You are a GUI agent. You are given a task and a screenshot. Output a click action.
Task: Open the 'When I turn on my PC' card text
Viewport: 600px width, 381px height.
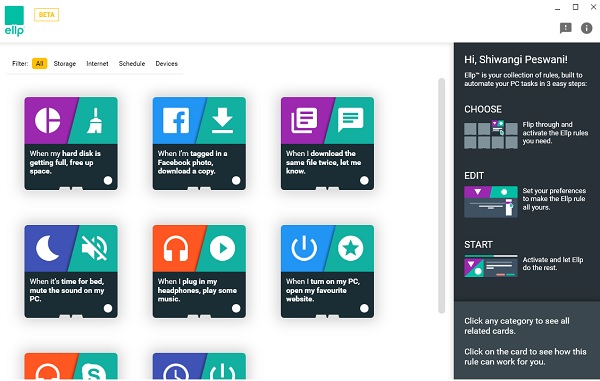[x=323, y=290]
